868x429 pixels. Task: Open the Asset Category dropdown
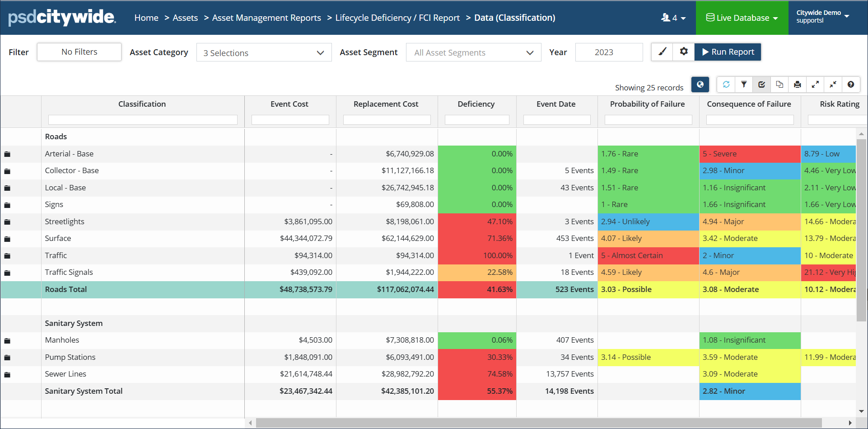tap(264, 53)
